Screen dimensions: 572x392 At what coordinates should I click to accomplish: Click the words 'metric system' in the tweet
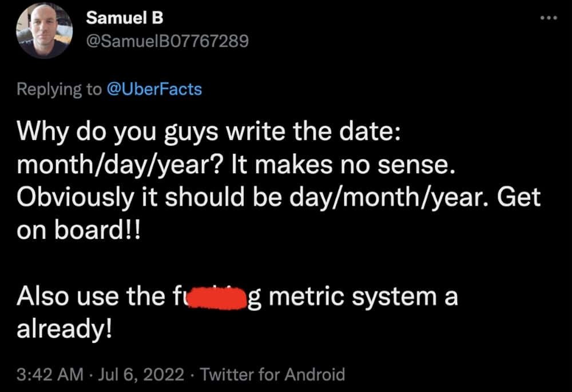point(353,297)
